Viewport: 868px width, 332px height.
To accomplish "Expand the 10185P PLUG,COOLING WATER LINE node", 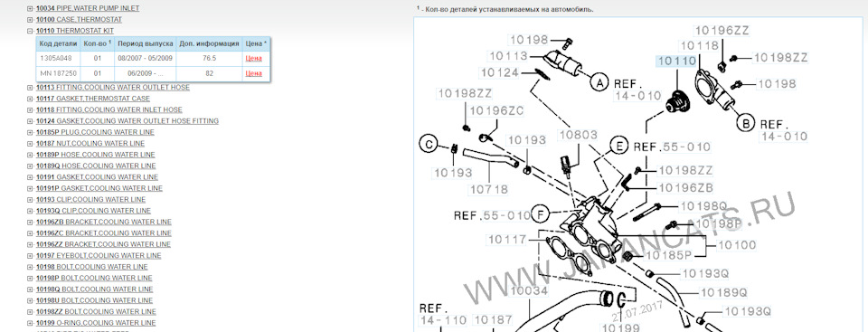I will point(30,132).
